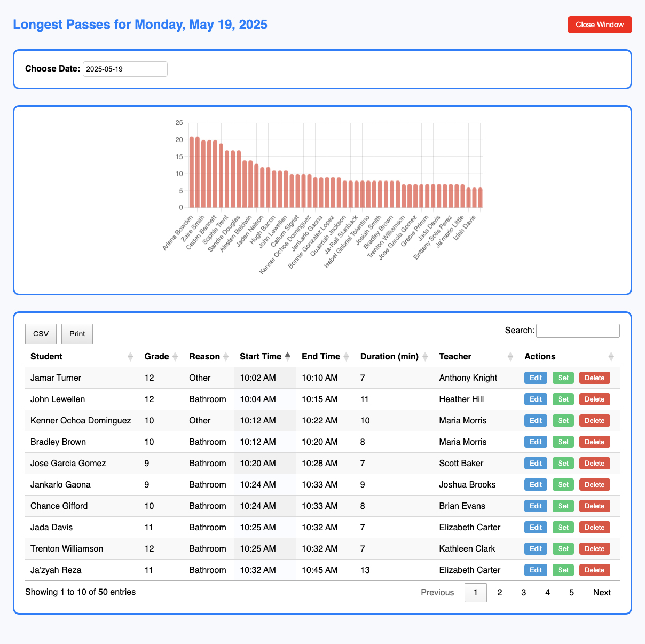Close the Longest Passes window
This screenshot has height=644, width=645.
point(600,25)
